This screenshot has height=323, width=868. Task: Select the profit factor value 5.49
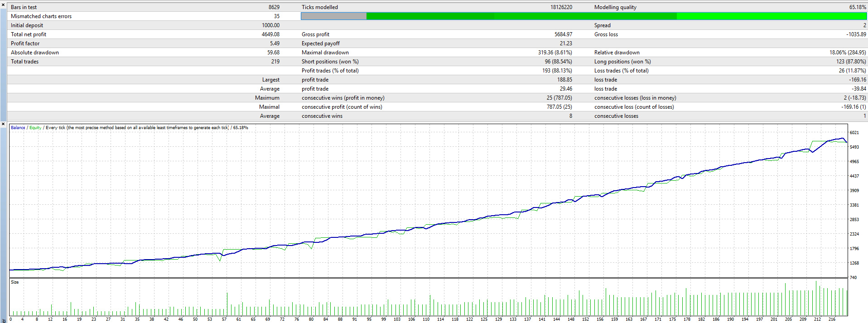(x=275, y=43)
